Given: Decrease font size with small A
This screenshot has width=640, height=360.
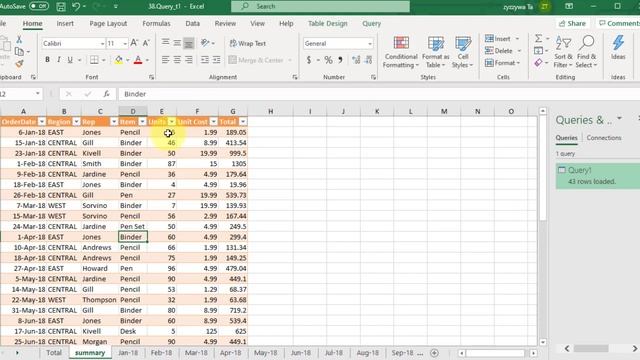Looking at the screenshot, I should [x=146, y=43].
